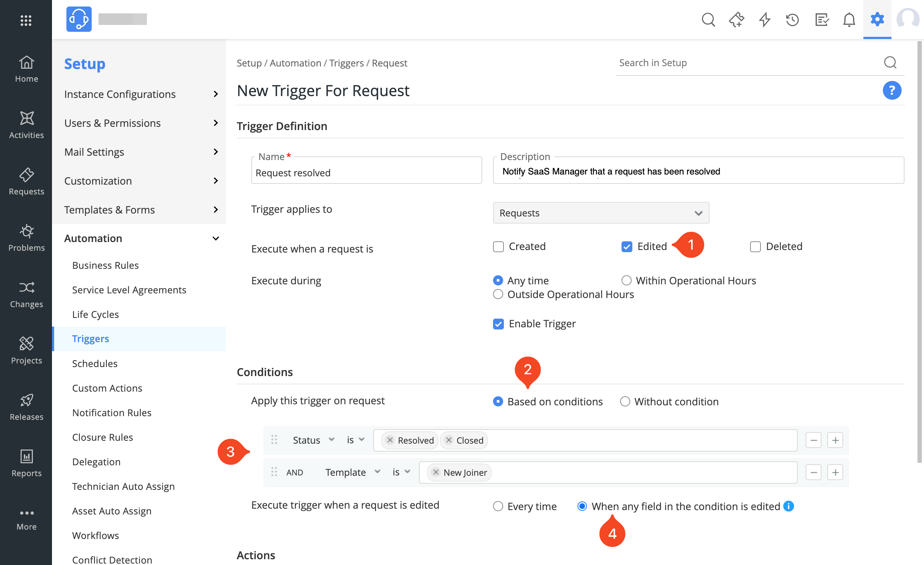Open notifications bell

pyautogui.click(x=849, y=20)
